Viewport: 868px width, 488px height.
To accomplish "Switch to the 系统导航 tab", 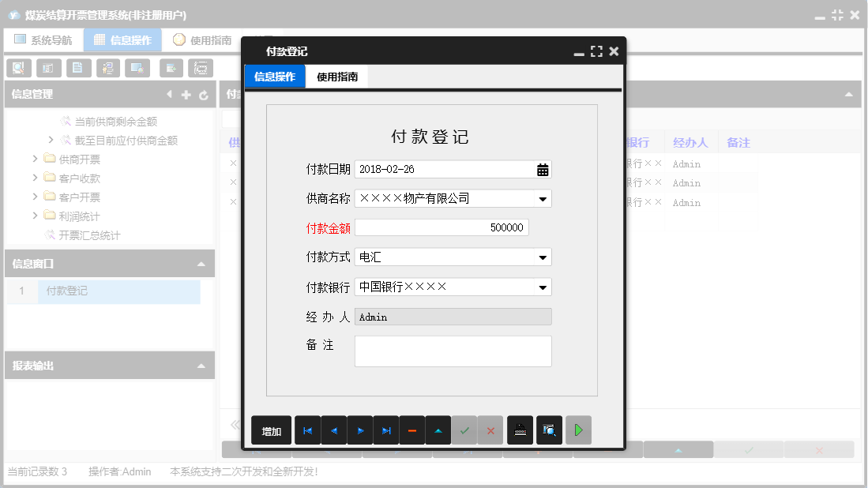I will click(43, 38).
